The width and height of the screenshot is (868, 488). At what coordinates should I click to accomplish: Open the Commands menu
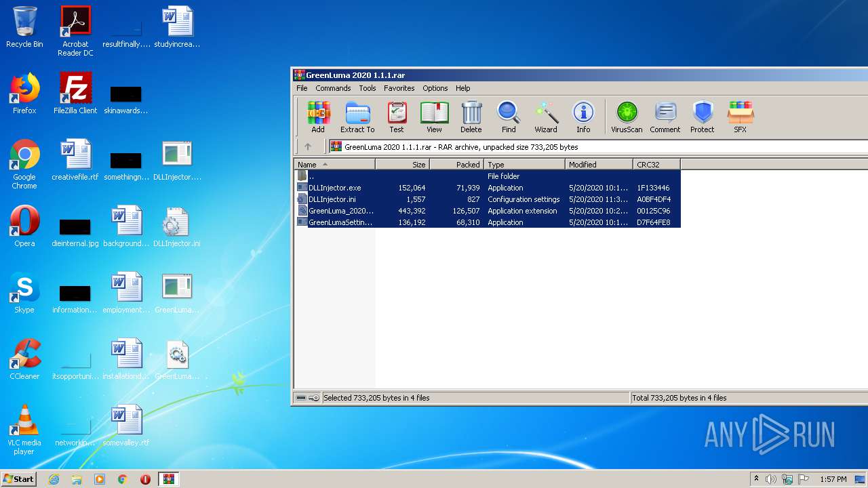pos(333,88)
